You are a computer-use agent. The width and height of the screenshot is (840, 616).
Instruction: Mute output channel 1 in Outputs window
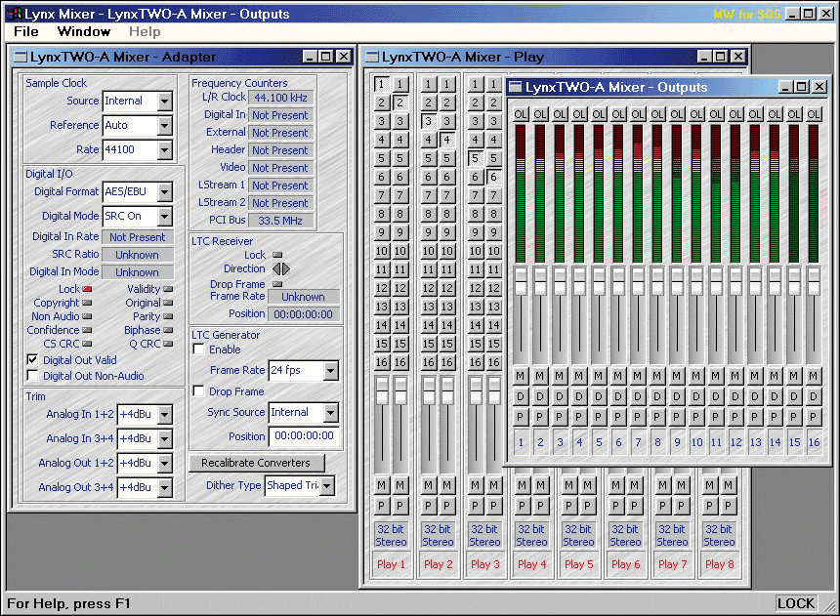[x=521, y=376]
